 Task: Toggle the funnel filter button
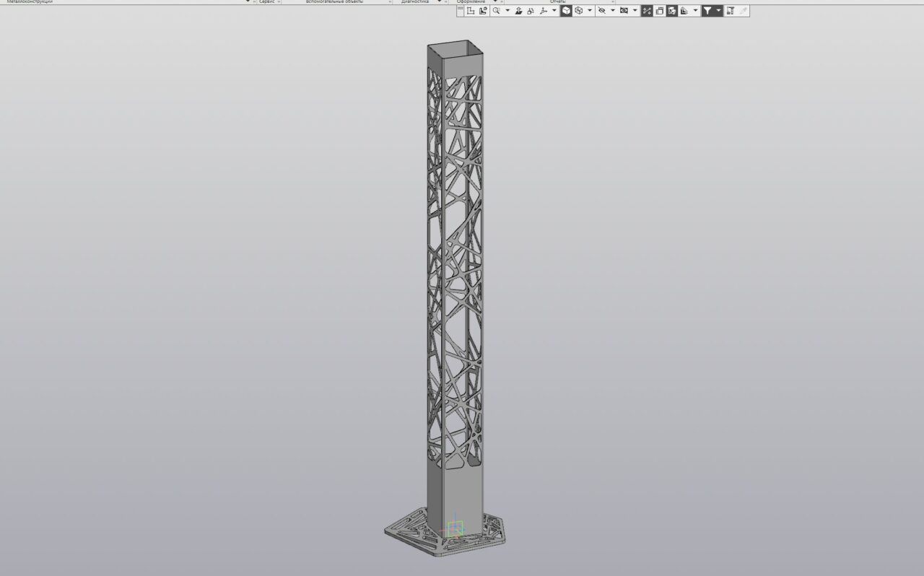point(708,11)
